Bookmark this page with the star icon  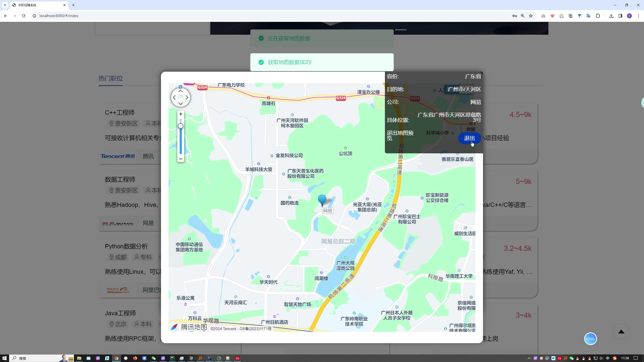tap(531, 16)
